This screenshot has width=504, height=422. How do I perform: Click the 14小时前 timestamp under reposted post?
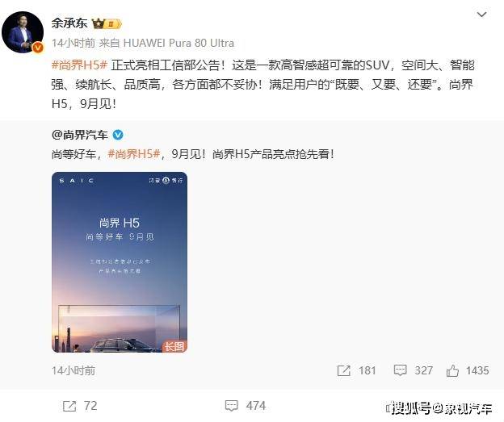73,370
